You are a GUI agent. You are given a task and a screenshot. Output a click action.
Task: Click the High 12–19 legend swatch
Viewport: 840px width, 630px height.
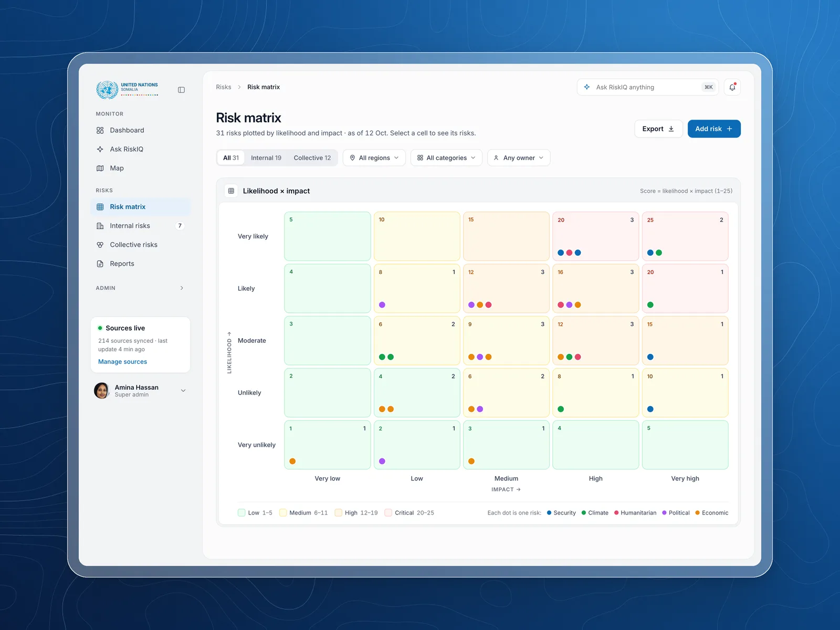[x=339, y=513]
